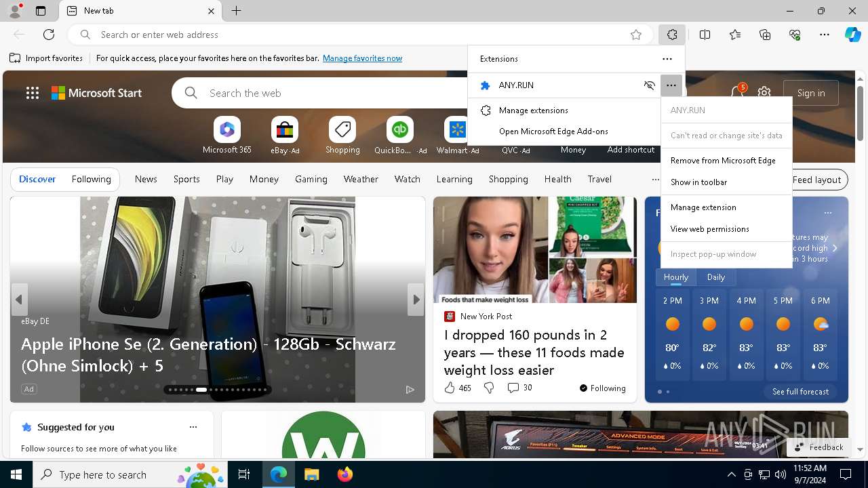Open Suggested for you options menu
This screenshot has width=868, height=488.
coord(193,427)
